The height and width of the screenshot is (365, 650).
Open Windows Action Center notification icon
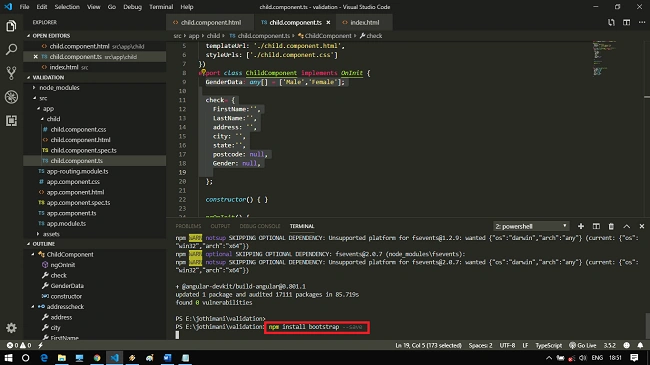634,358
